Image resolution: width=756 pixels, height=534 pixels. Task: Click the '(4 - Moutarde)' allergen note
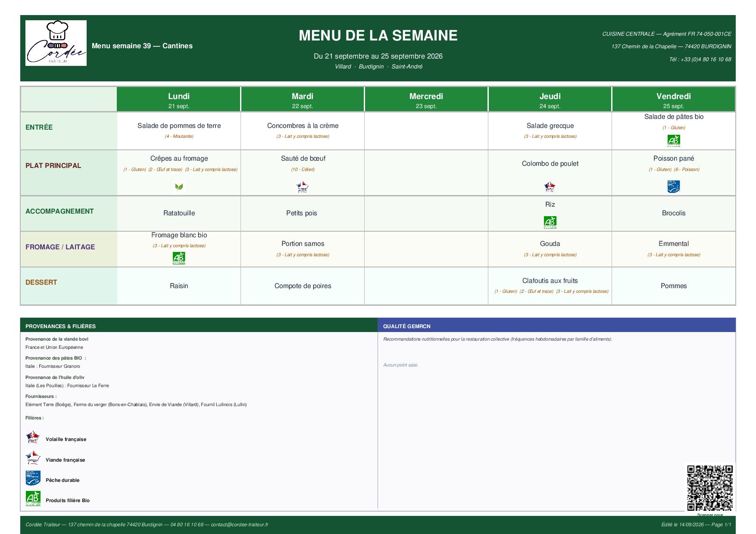pos(179,137)
